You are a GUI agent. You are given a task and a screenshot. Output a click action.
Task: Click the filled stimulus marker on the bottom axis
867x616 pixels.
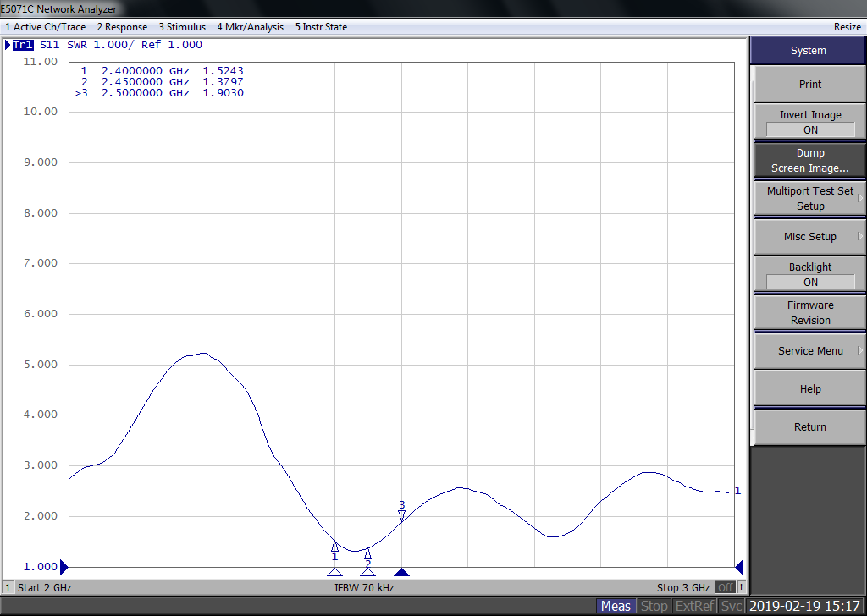pos(402,572)
